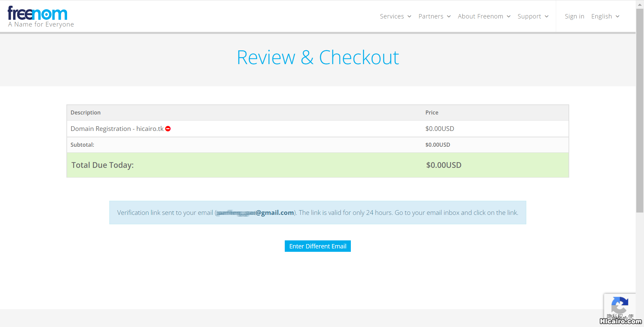The height and width of the screenshot is (327, 644).
Task: Open the English language chevron
Action: click(x=618, y=16)
